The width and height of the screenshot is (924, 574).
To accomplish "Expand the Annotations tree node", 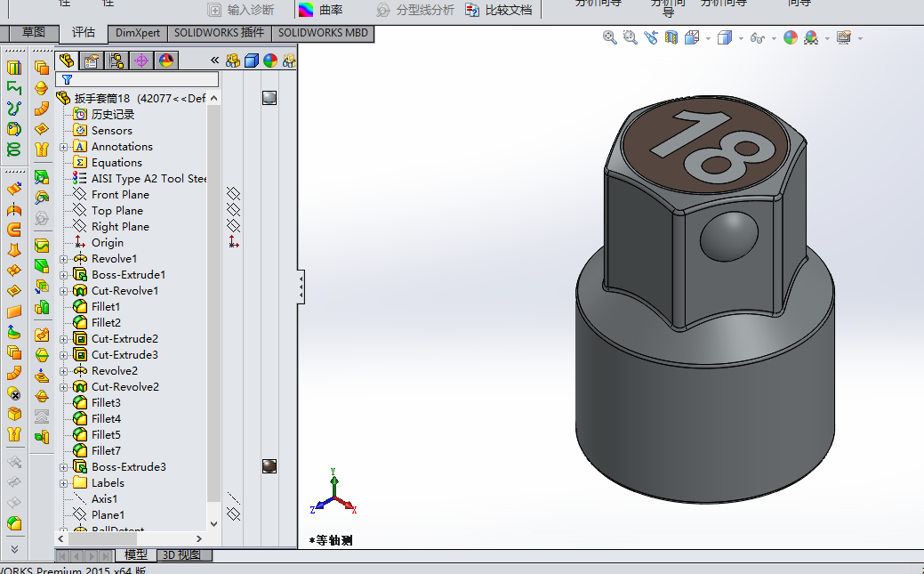I will click(x=63, y=147).
